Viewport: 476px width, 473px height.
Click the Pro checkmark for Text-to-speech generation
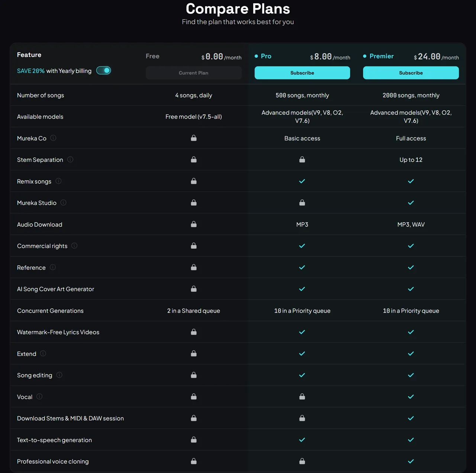click(x=302, y=440)
